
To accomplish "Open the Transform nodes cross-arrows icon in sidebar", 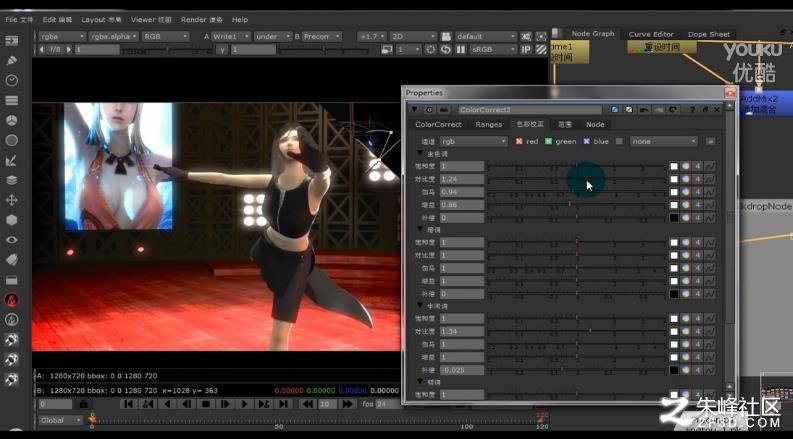I will [x=12, y=200].
